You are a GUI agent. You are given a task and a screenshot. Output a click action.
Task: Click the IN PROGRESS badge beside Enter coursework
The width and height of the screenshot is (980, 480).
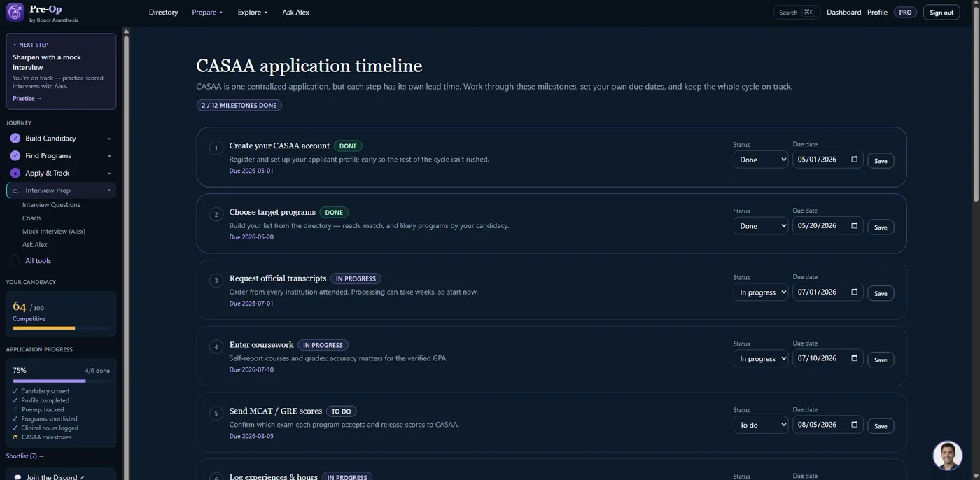pos(323,345)
